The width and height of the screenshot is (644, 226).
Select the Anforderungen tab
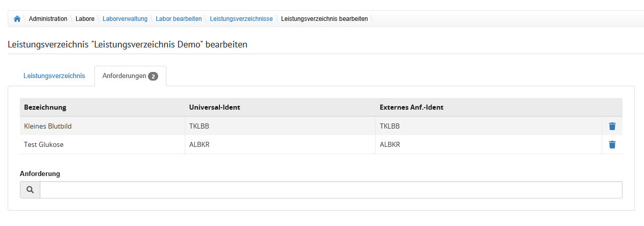click(125, 76)
